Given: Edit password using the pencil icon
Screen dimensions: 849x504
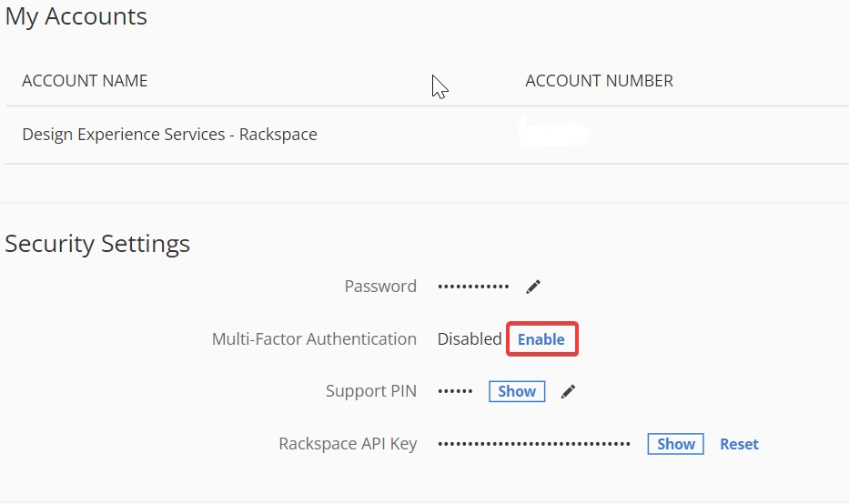Looking at the screenshot, I should click(533, 287).
